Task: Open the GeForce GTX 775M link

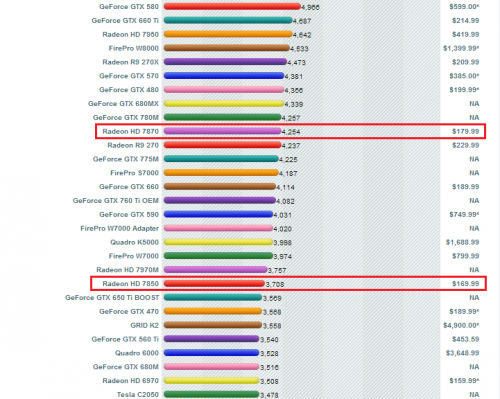Action: tap(126, 159)
